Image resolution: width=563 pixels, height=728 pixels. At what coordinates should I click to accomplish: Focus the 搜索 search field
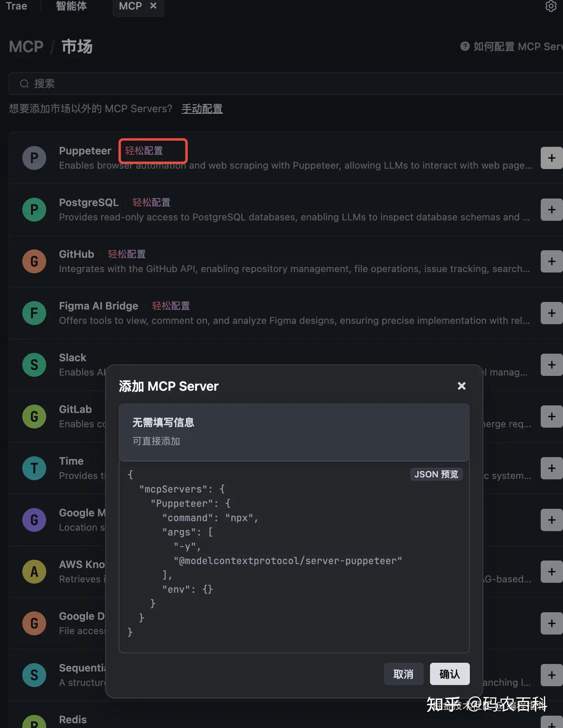coord(279,84)
